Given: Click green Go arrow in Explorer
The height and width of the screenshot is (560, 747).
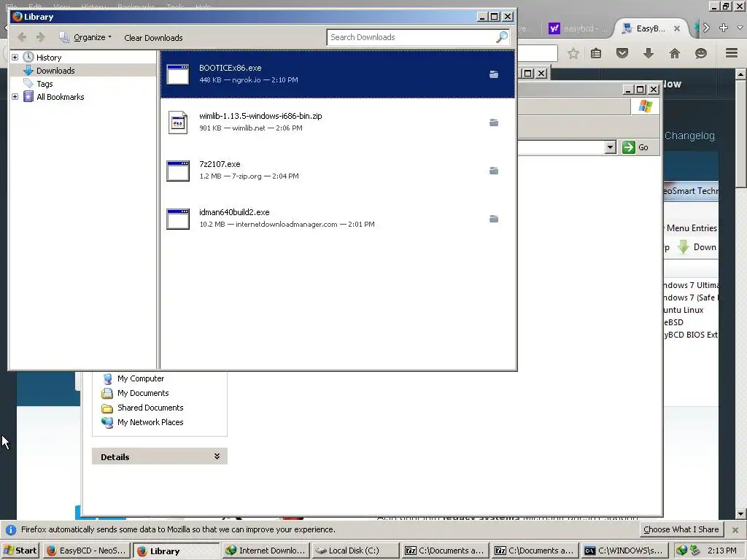Looking at the screenshot, I should coord(628,147).
